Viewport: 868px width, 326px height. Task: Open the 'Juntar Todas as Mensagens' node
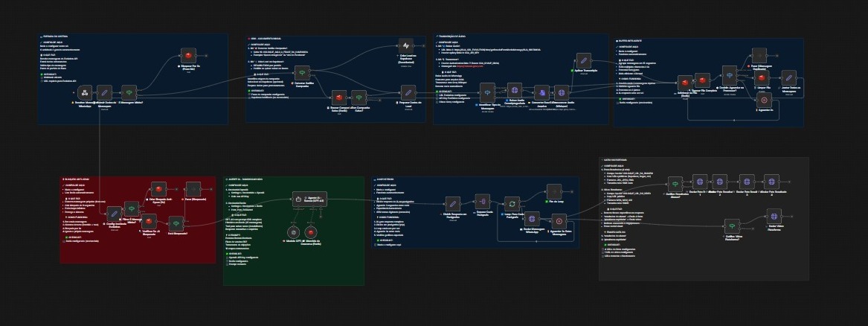point(789,78)
